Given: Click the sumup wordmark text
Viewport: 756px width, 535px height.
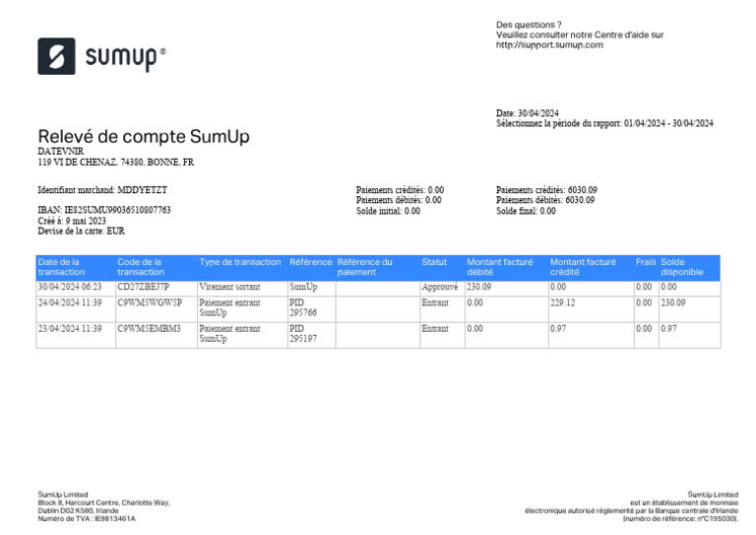Looking at the screenshot, I should [x=125, y=57].
